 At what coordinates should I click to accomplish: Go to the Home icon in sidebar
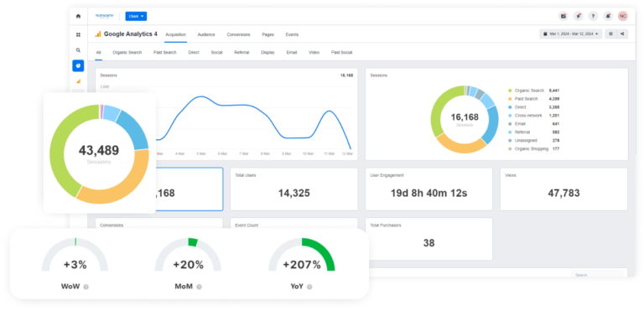pos(78,17)
